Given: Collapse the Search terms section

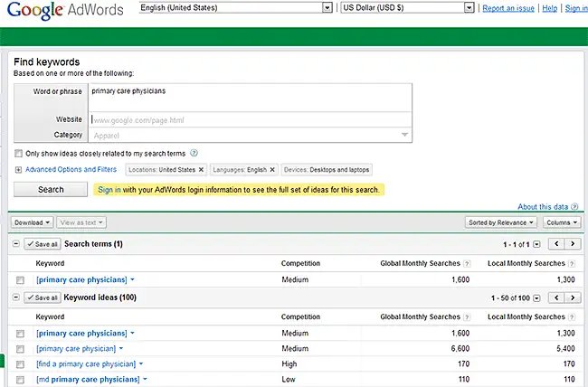Looking at the screenshot, I should pyautogui.click(x=15, y=244).
